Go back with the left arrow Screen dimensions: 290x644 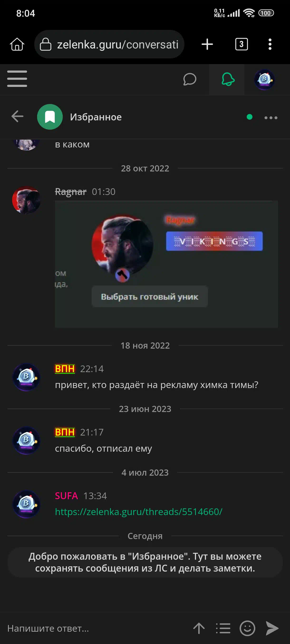pos(18,117)
